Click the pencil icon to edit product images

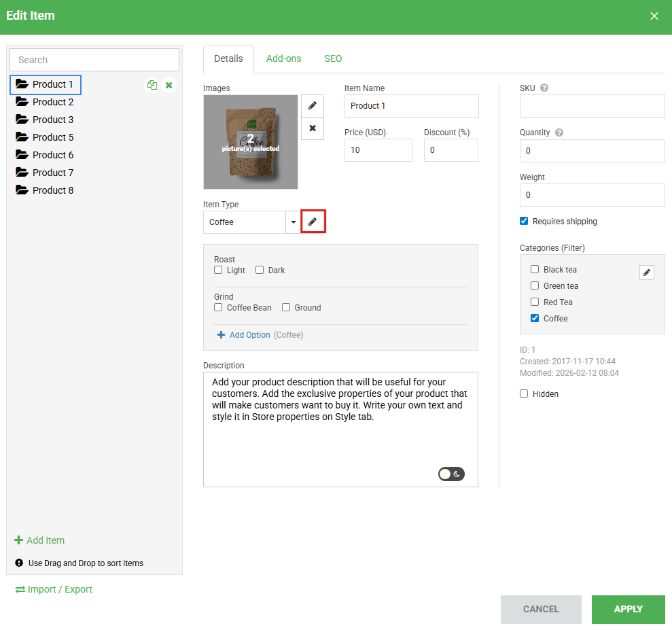coord(312,106)
